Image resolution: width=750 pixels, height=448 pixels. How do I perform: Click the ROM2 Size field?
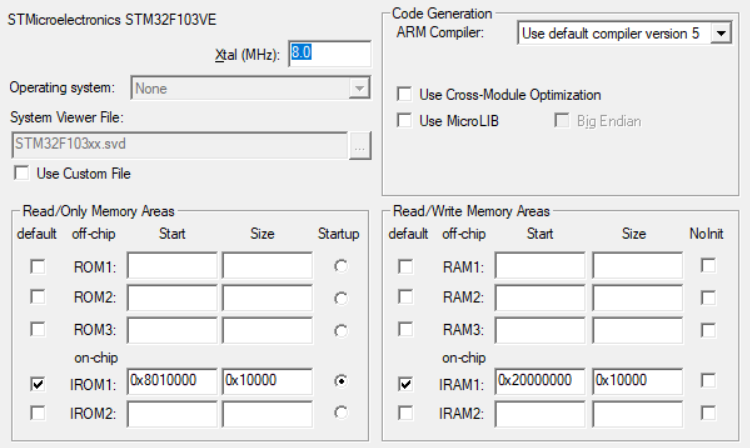click(x=267, y=297)
